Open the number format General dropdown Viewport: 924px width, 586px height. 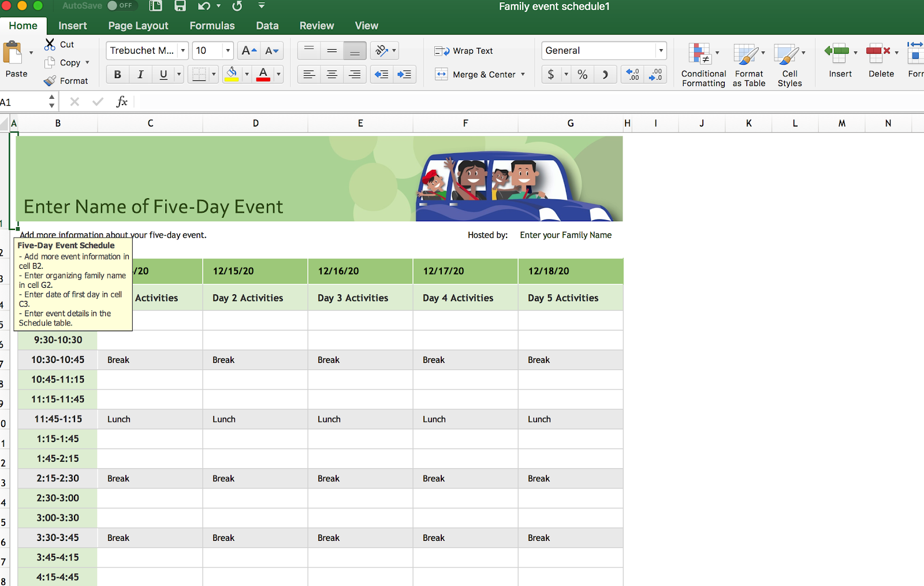coord(661,51)
